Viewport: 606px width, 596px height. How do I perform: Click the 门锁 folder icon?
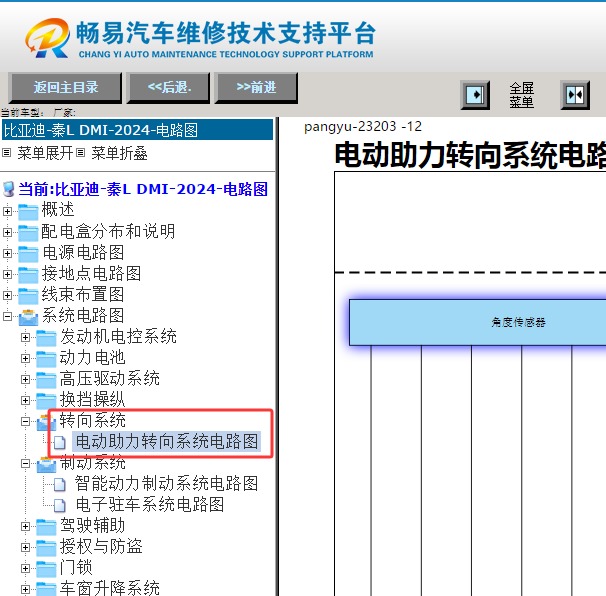point(46,569)
